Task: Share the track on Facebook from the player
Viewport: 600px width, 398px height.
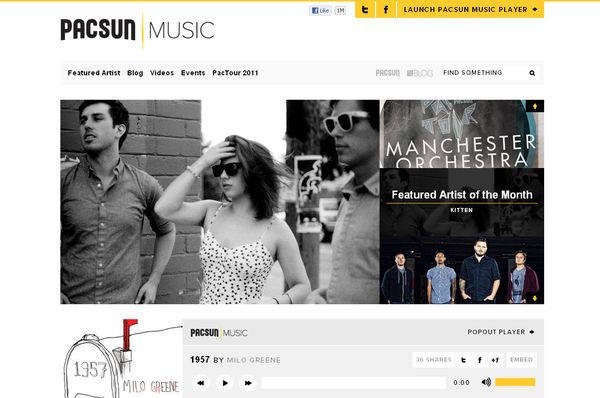Action: click(x=479, y=360)
